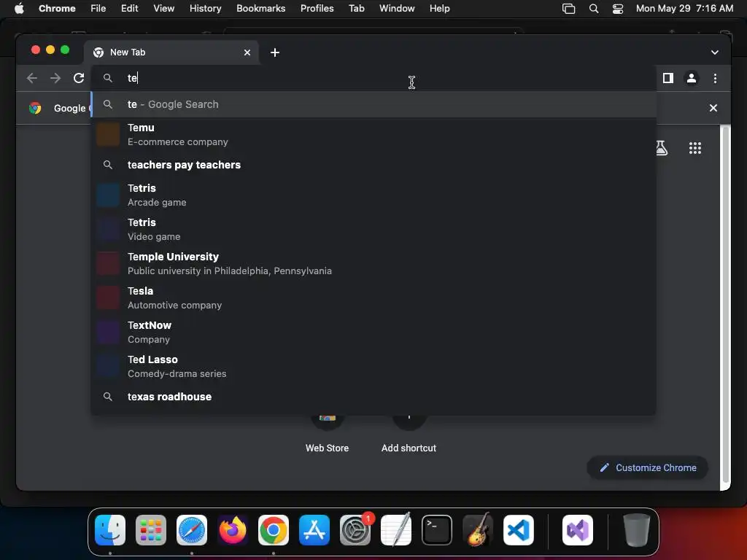The width and height of the screenshot is (747, 560).
Task: Select the 'te - Google Search' suggestion
Action: pos(374,104)
